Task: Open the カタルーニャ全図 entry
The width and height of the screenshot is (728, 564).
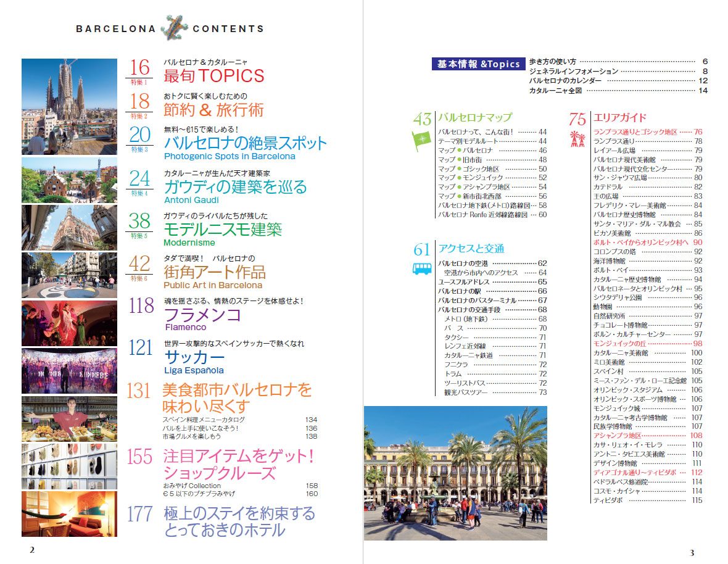Action: (x=618, y=91)
